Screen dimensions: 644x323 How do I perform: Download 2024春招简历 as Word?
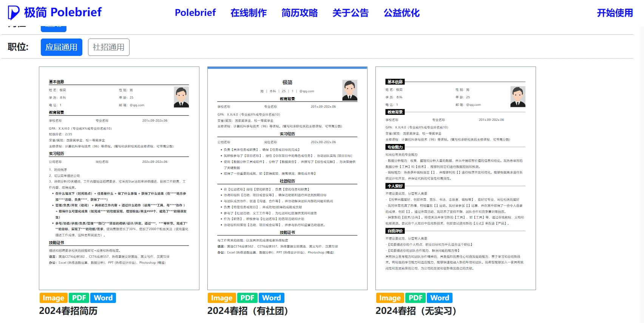tap(103, 298)
